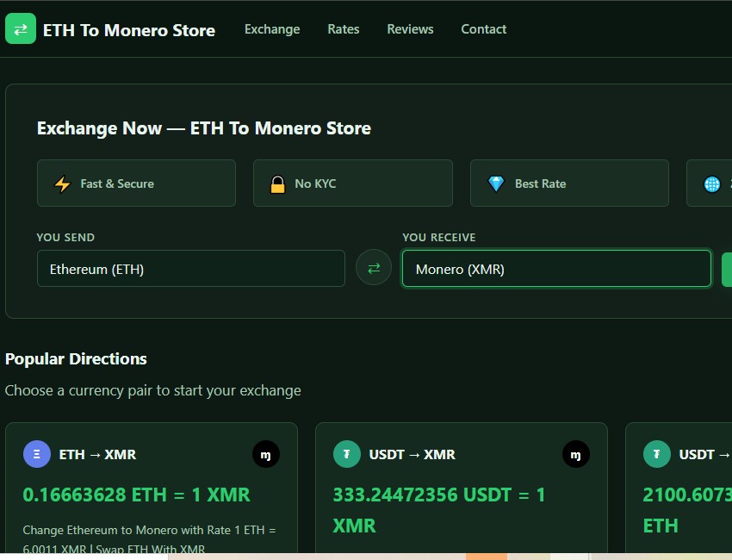
Task: Open the Reviews section
Action: [x=410, y=28]
